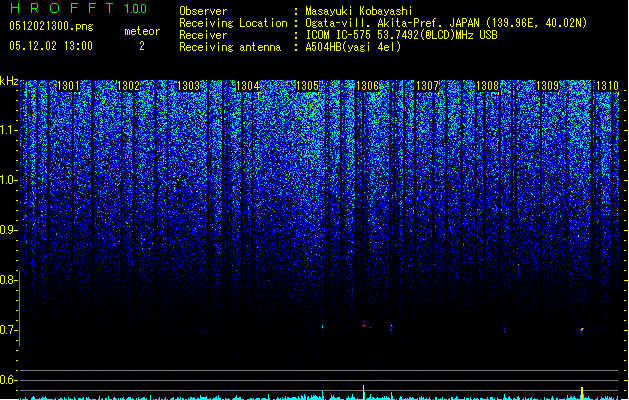Viewport: 629px width, 400px height.
Task: Click the 1.0.0 version number
Action: click(136, 9)
